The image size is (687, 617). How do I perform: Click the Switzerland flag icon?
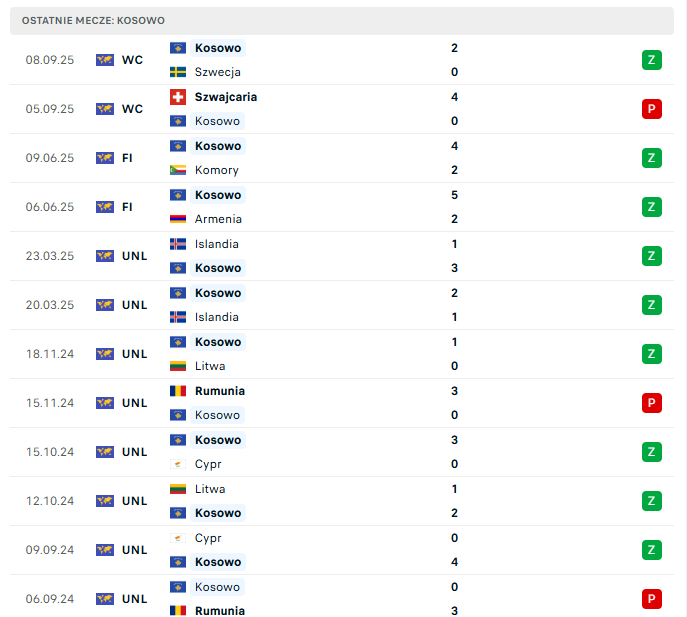178,97
